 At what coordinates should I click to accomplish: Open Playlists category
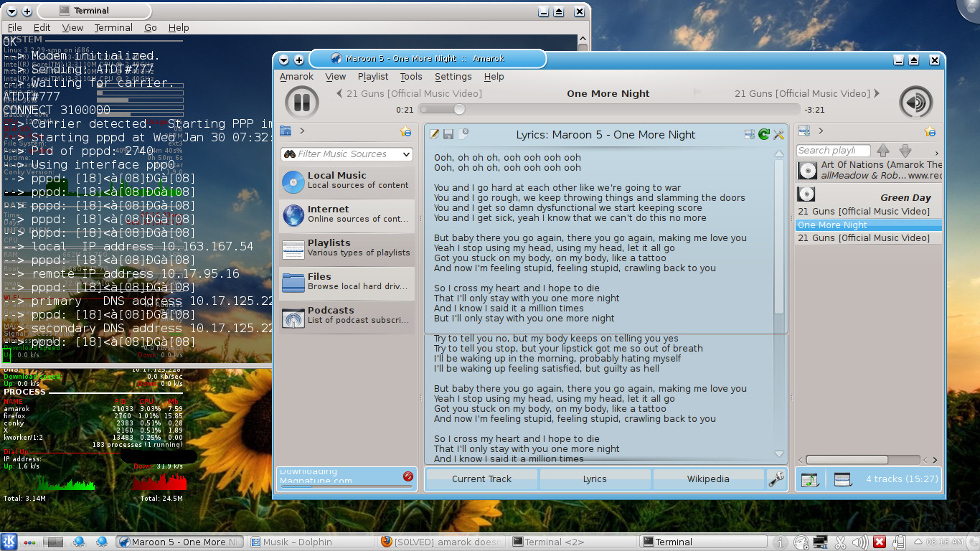[347, 250]
